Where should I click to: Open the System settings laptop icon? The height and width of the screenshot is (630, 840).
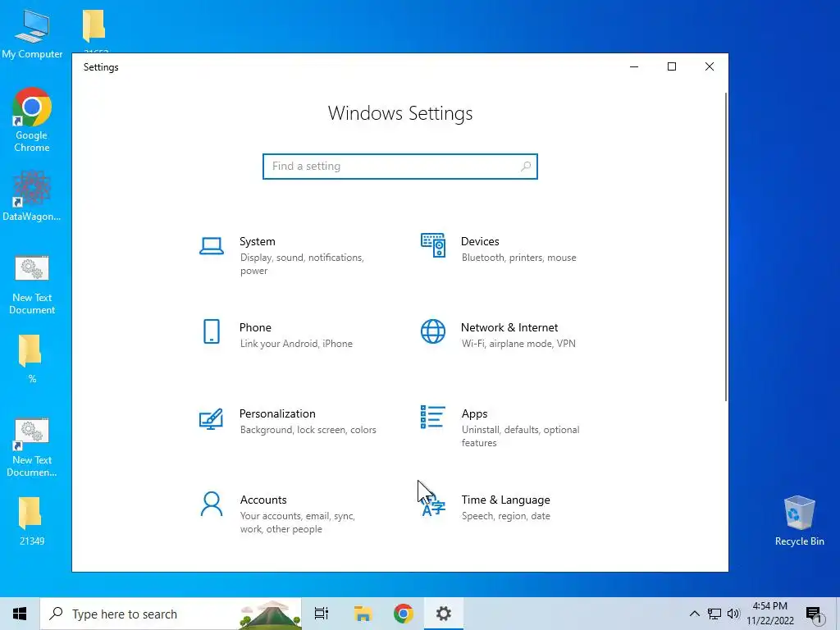tap(212, 246)
